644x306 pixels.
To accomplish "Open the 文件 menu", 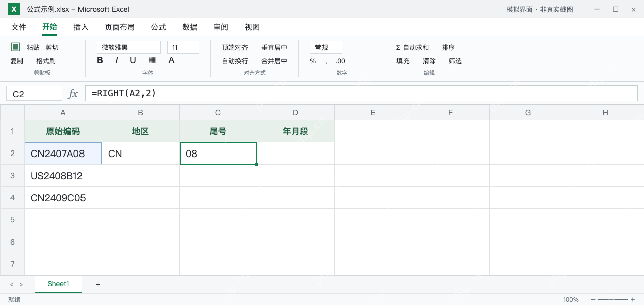I will 19,27.
